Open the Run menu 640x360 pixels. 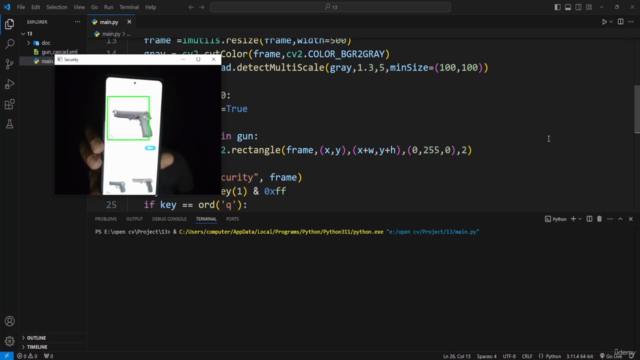108,7
